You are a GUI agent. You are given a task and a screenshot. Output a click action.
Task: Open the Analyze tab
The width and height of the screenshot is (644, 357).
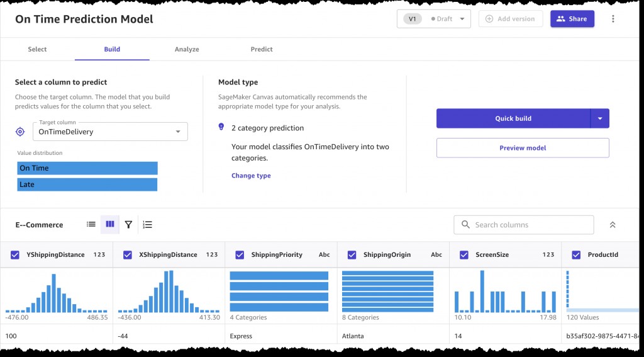187,49
